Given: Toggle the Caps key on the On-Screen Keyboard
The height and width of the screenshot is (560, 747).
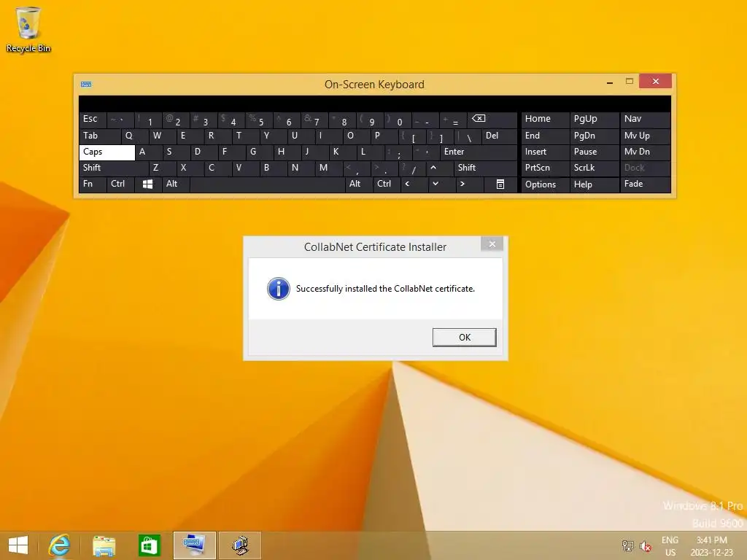Looking at the screenshot, I should coord(107,152).
